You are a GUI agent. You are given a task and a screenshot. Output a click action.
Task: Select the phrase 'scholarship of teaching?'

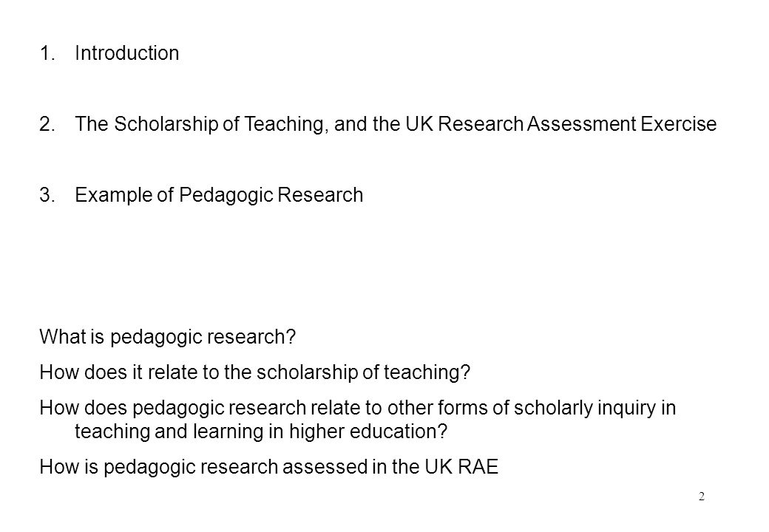click(363, 372)
